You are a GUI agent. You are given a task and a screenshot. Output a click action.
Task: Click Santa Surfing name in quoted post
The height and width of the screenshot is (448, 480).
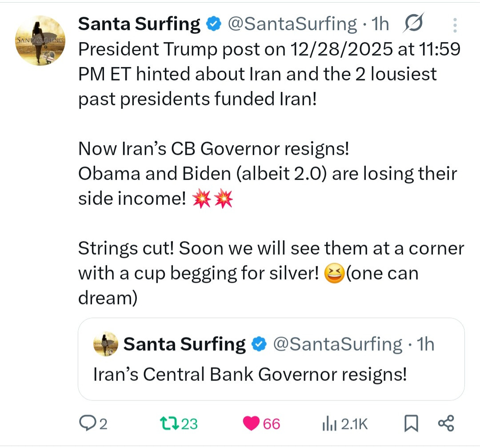(184, 344)
